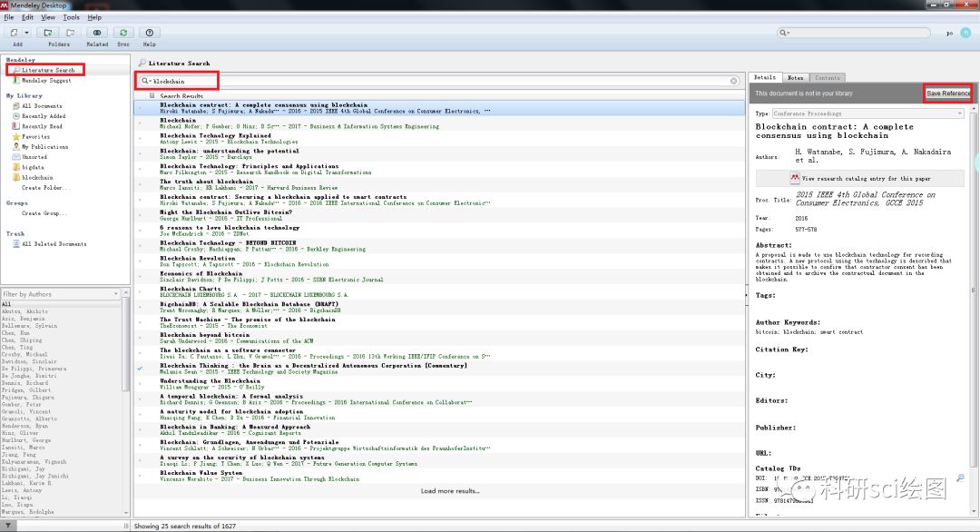Open the Tools menu

72,17
